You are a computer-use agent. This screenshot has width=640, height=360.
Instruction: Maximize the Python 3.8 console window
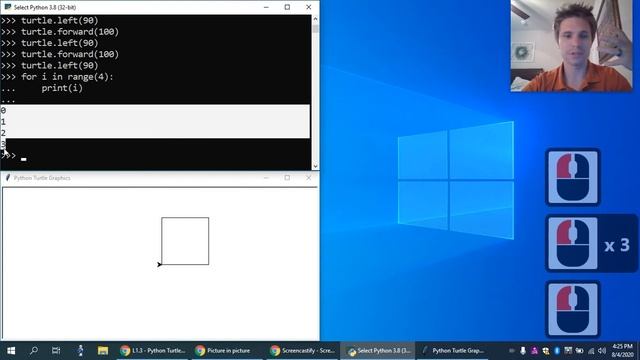pos(287,7)
